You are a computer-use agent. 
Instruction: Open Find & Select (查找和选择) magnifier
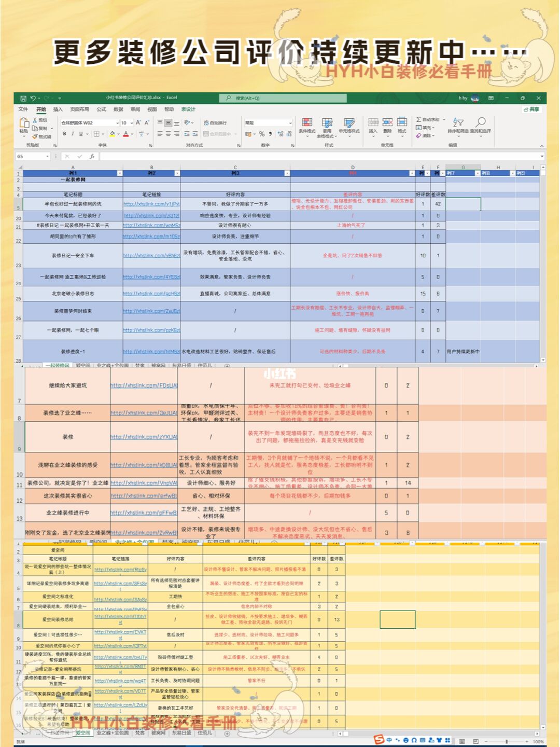click(481, 122)
